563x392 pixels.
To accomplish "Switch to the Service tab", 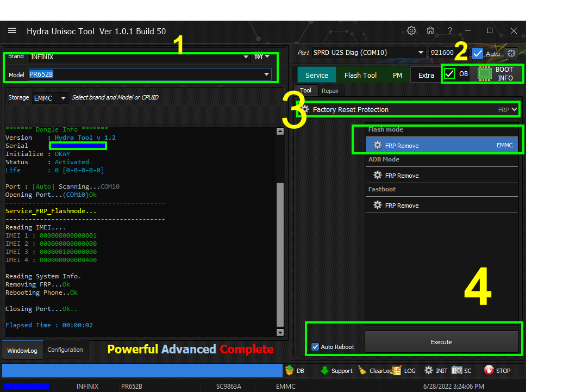I will tap(317, 75).
